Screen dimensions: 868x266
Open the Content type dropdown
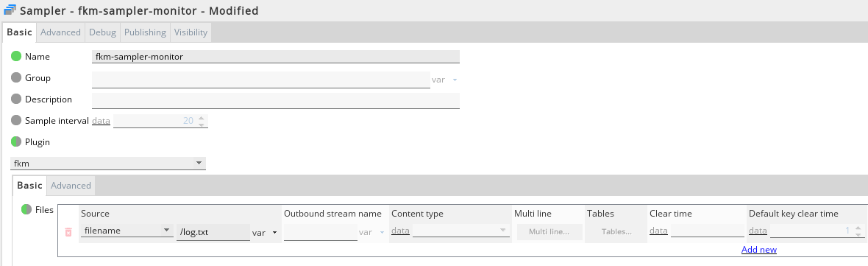click(460, 231)
